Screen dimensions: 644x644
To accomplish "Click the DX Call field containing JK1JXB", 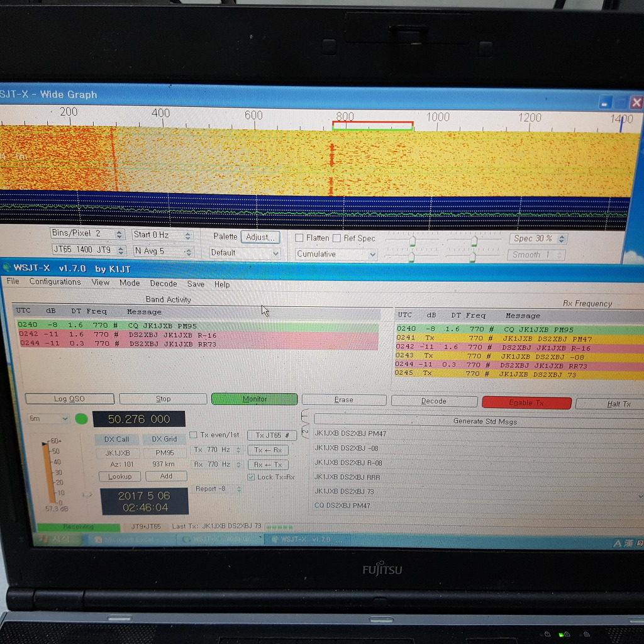I will (x=118, y=453).
